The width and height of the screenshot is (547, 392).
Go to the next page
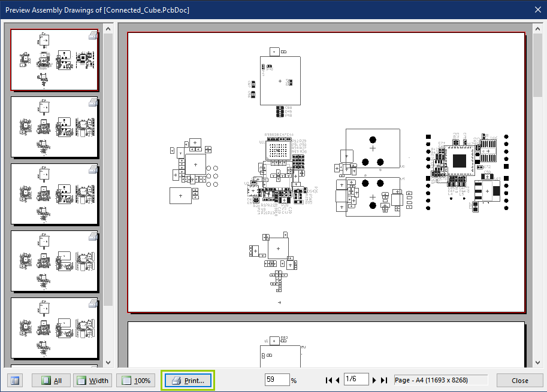(x=374, y=380)
